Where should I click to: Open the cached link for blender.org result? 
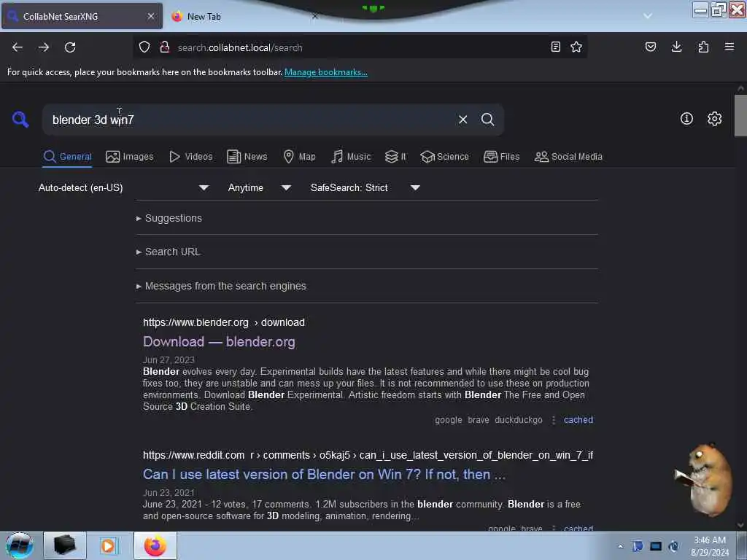click(x=578, y=420)
